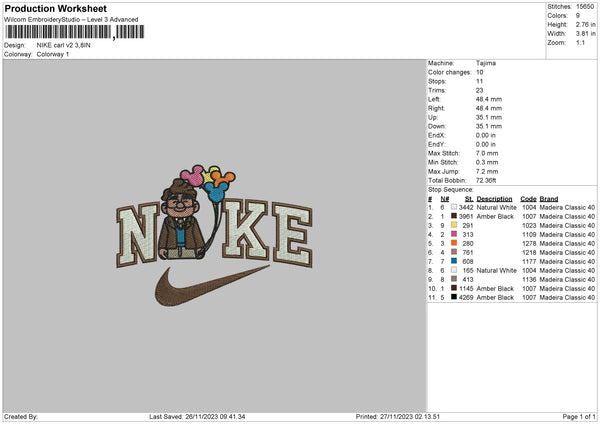600x424 pixels.
Task: Click the Height value '2.76 in'
Action: click(x=586, y=24)
